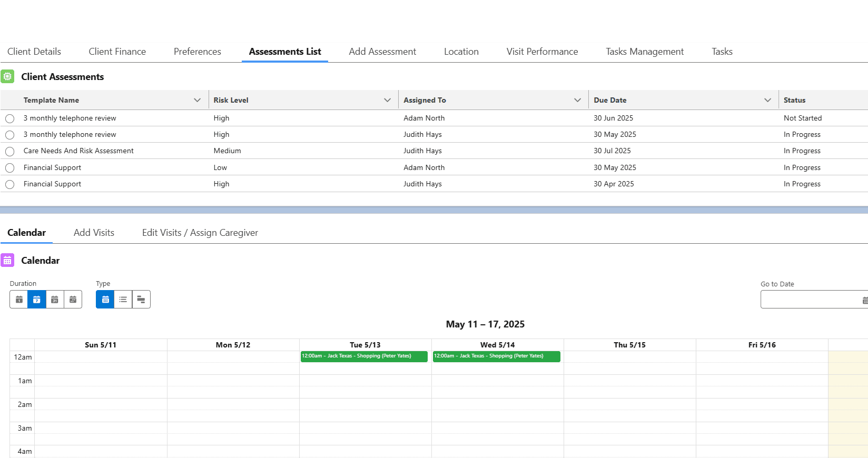Select the 7-day week duration icon

click(37, 300)
